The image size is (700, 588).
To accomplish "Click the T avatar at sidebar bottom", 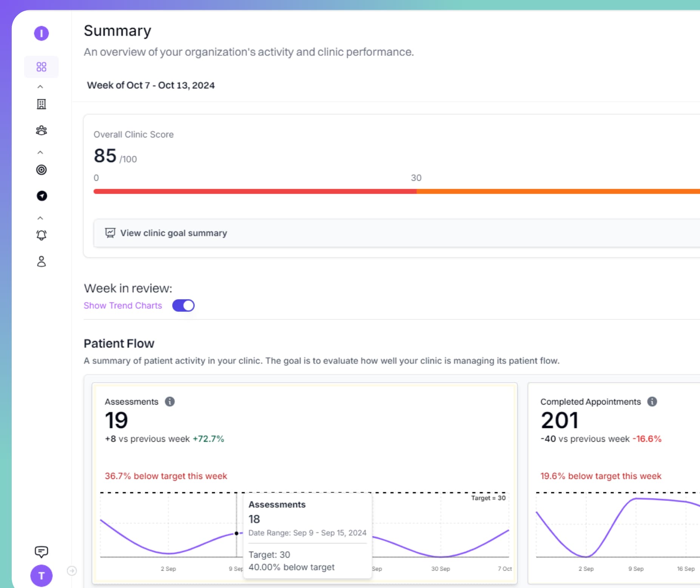I will pyautogui.click(x=42, y=576).
